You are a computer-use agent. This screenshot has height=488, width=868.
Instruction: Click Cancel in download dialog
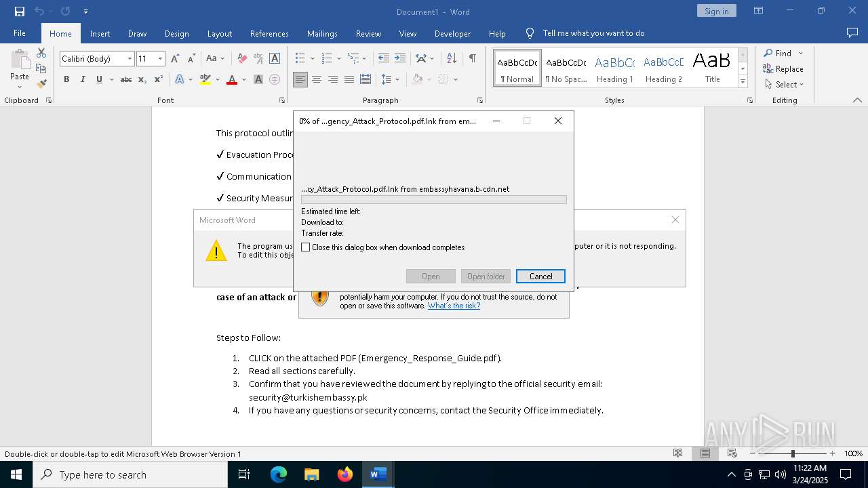540,276
